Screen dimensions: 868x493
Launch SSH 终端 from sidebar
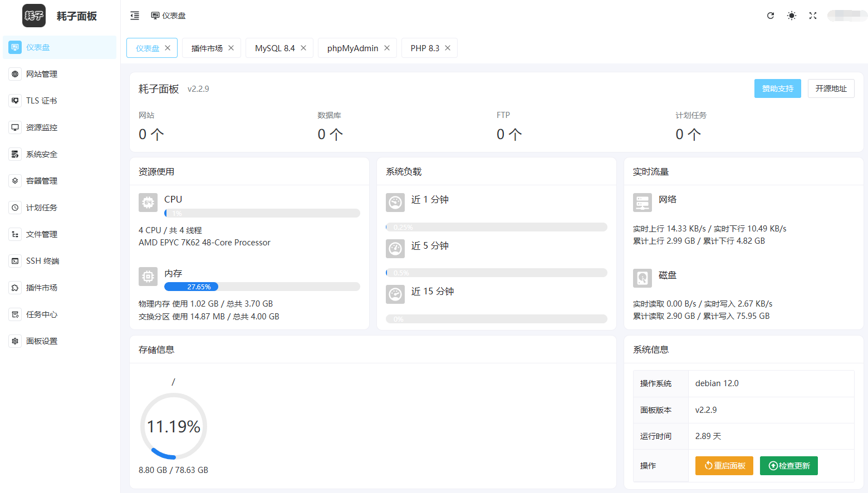tap(42, 261)
